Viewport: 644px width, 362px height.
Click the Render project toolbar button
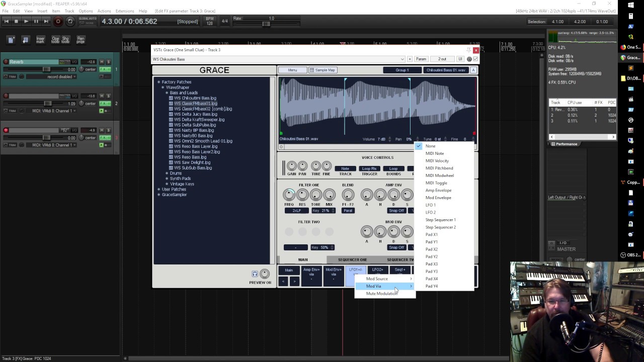point(80,40)
